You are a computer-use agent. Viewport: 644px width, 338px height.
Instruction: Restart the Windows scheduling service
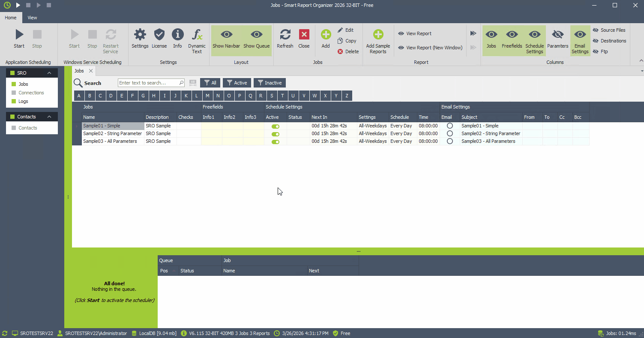(111, 40)
